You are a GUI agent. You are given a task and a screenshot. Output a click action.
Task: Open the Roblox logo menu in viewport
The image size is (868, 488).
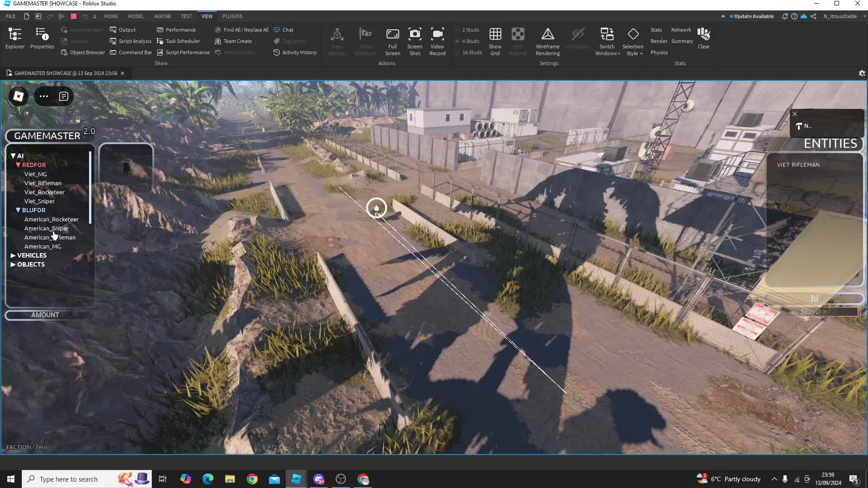coord(19,96)
